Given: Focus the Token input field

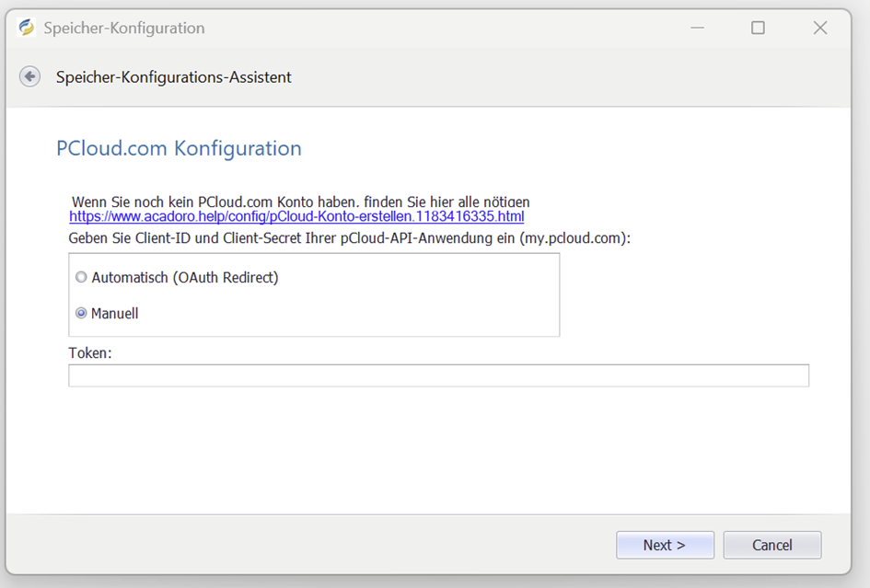Looking at the screenshot, I should click(x=438, y=375).
